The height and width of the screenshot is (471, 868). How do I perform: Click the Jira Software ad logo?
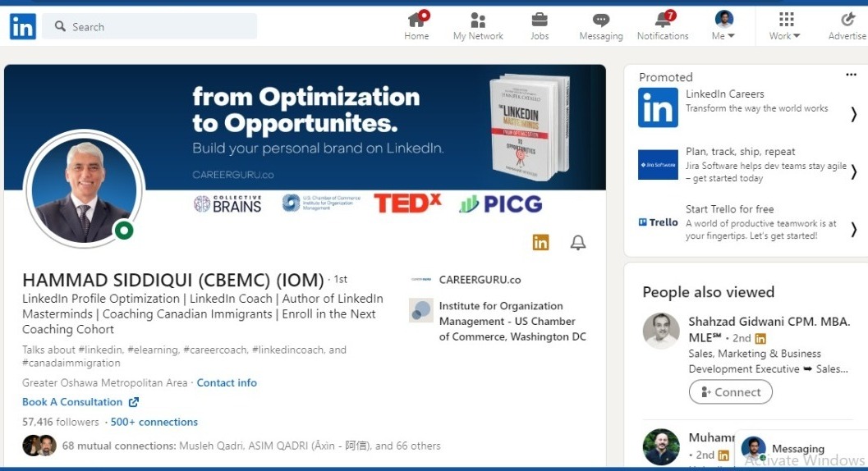coord(658,164)
